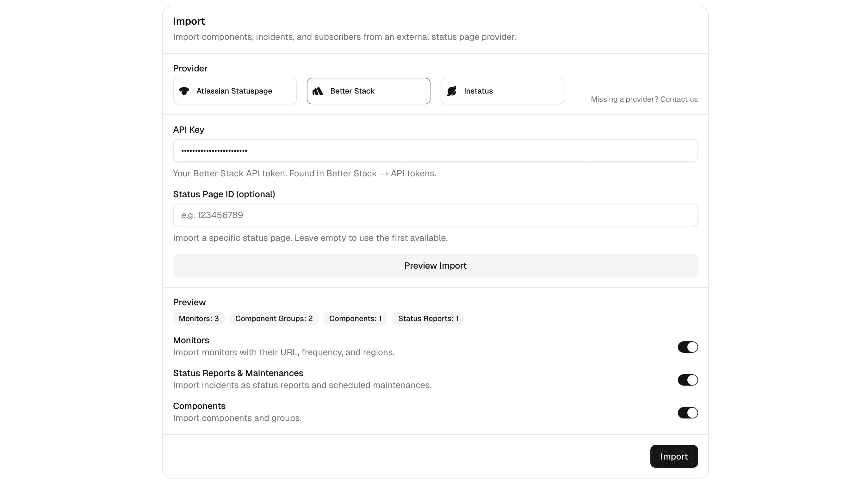
Task: Select the Atlassian Statuspage provider icon
Action: click(x=184, y=91)
